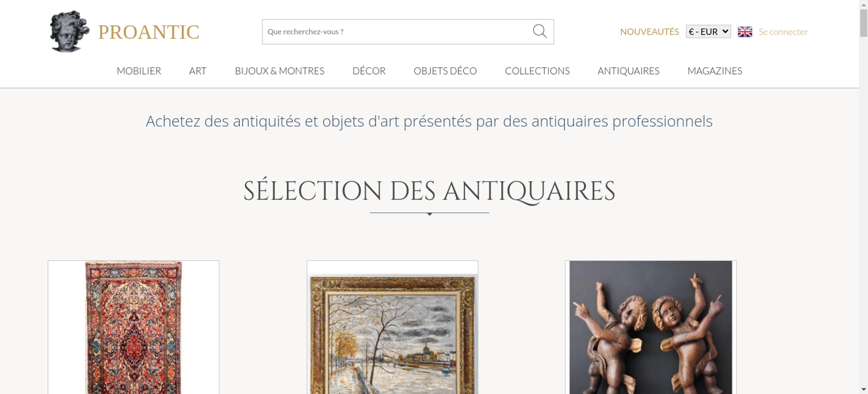Open the Persian rug listing thumbnail
Image resolution: width=868 pixels, height=394 pixels.
(x=133, y=327)
